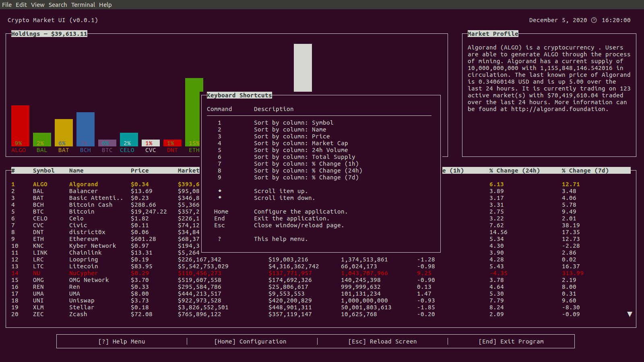Image resolution: width=644 pixels, height=362 pixels.
Task: Click the UMA symbol in row 17
Action: point(38,294)
